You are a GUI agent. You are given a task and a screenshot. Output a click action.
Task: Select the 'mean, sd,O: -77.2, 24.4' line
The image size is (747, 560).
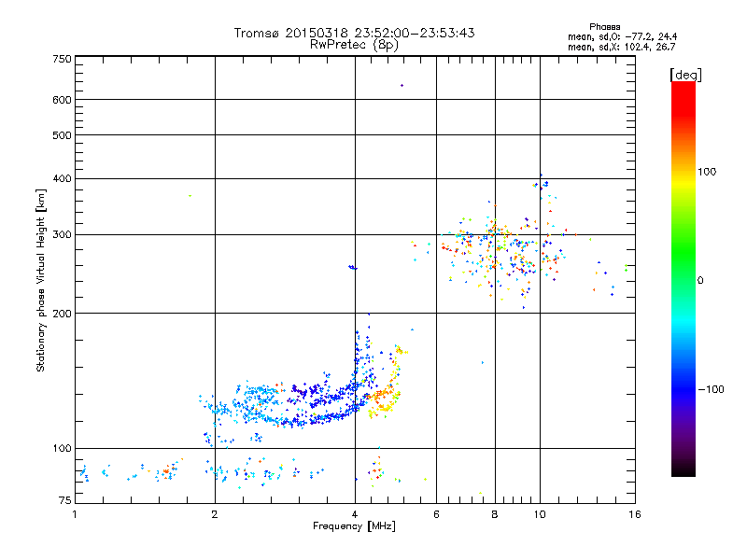pos(622,36)
